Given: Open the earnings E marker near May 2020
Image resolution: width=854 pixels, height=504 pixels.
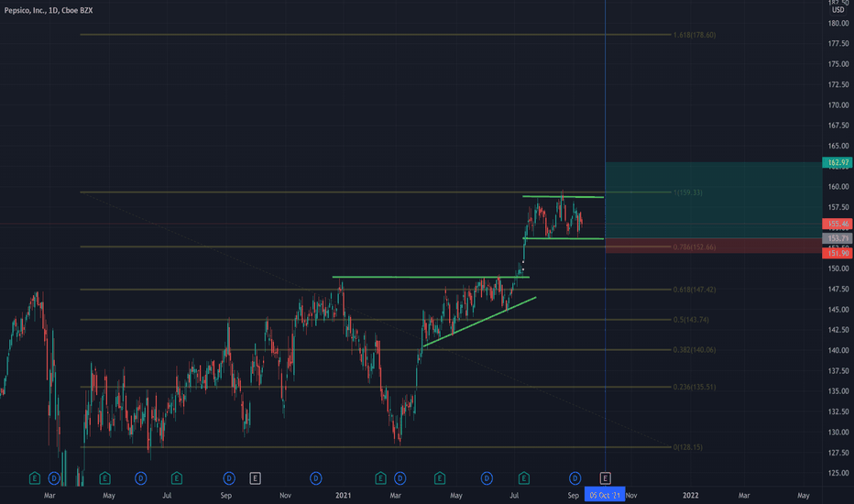Looking at the screenshot, I should 104,478.
